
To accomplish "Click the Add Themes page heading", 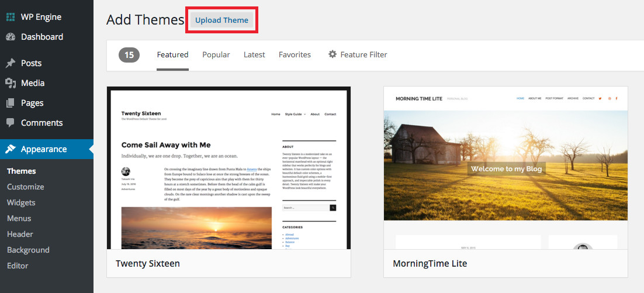I will pos(145,19).
